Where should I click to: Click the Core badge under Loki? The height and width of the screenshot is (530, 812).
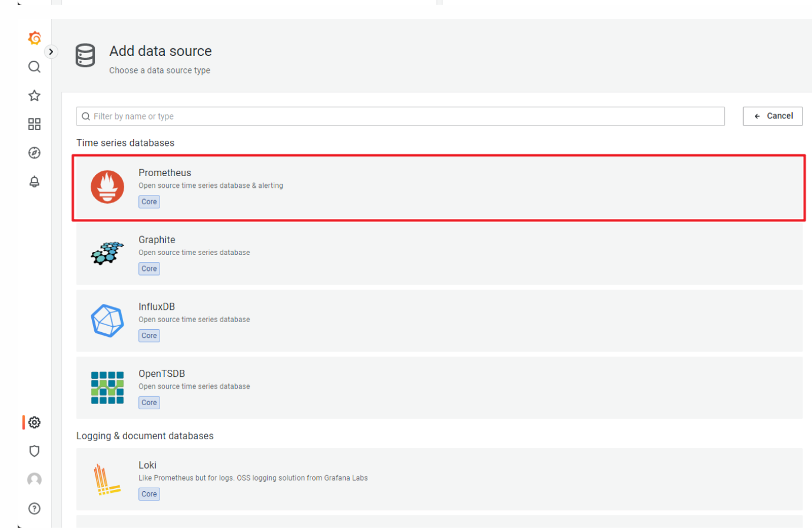coord(150,494)
